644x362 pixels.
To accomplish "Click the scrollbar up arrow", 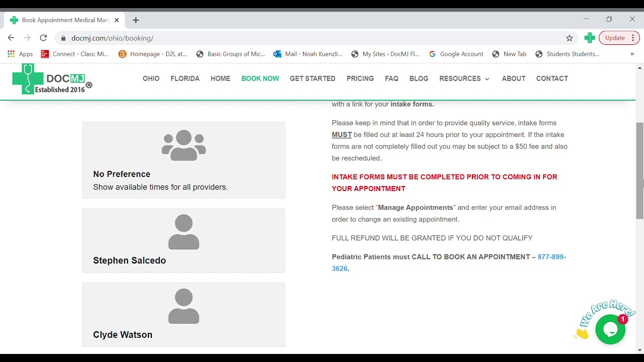I will (640, 68).
